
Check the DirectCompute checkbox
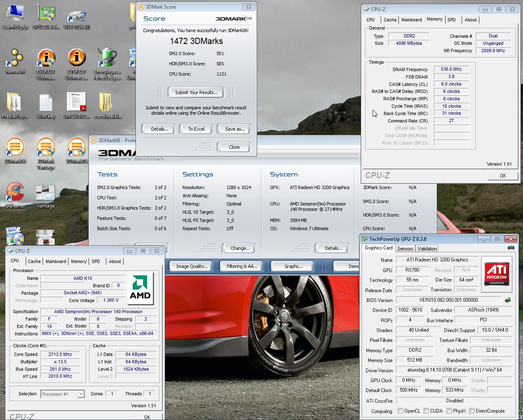pos(472,411)
